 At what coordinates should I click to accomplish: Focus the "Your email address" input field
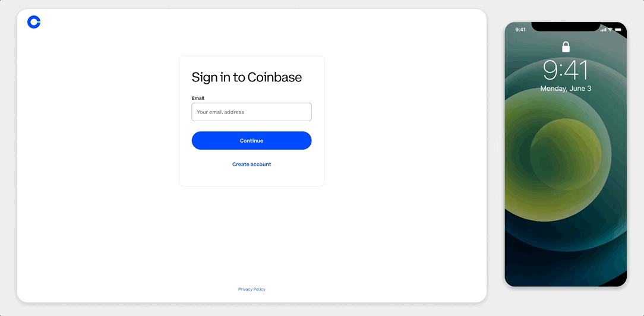pos(251,112)
